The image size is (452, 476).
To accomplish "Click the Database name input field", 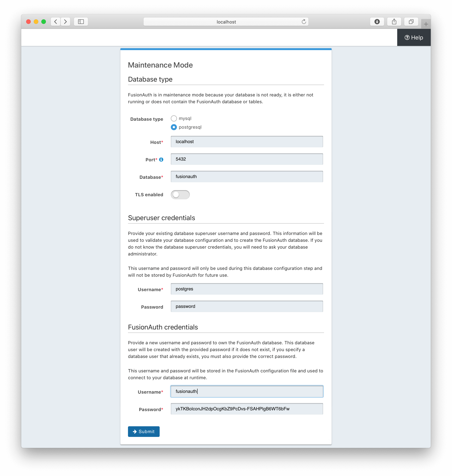I will click(247, 176).
